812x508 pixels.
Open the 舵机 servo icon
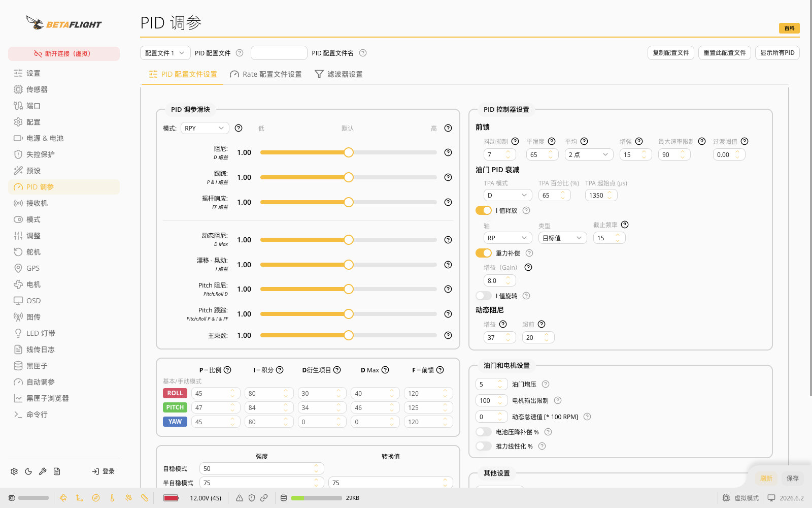tap(18, 252)
